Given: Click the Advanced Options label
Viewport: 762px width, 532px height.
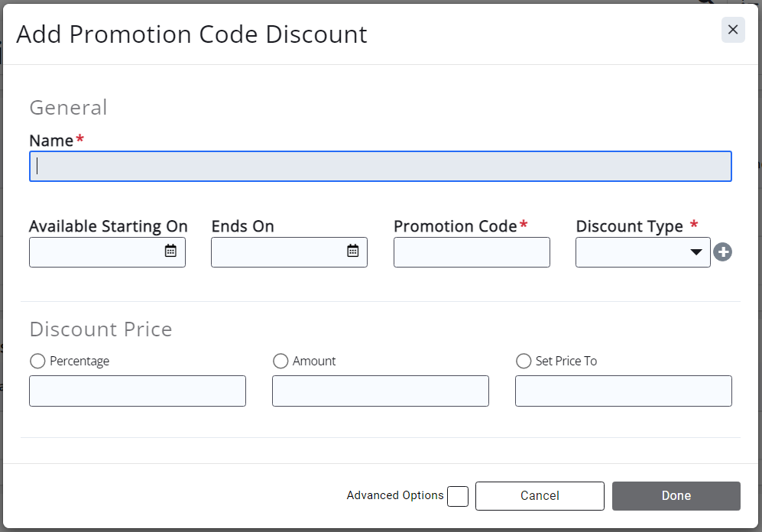Looking at the screenshot, I should (x=395, y=495).
